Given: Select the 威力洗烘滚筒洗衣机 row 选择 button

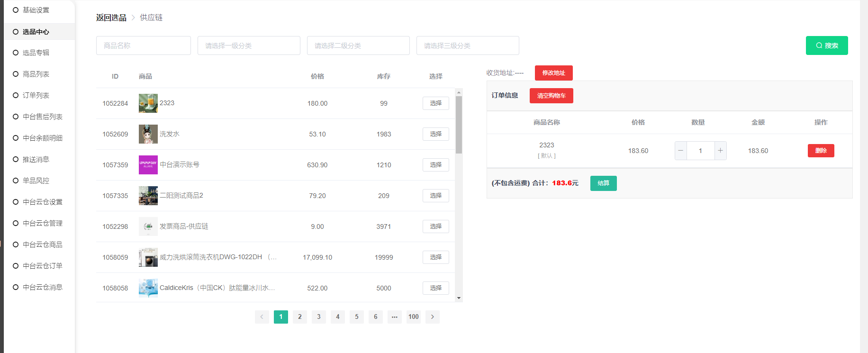Looking at the screenshot, I should point(436,257).
